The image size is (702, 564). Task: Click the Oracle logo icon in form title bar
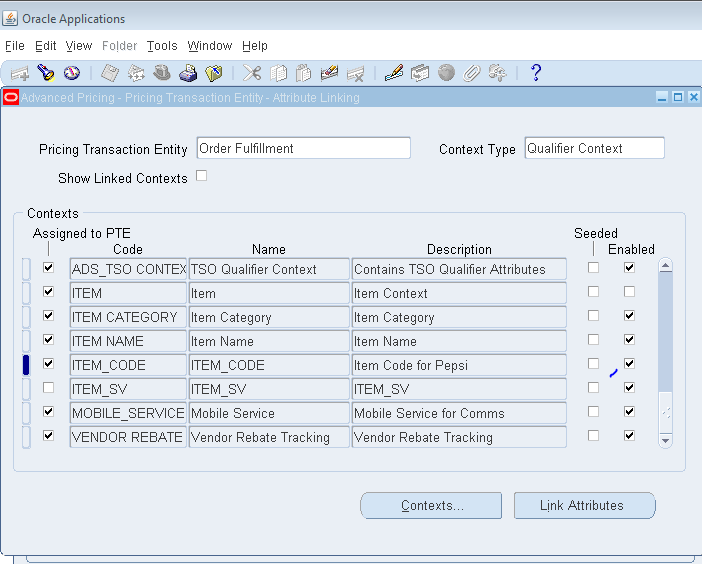[x=11, y=98]
